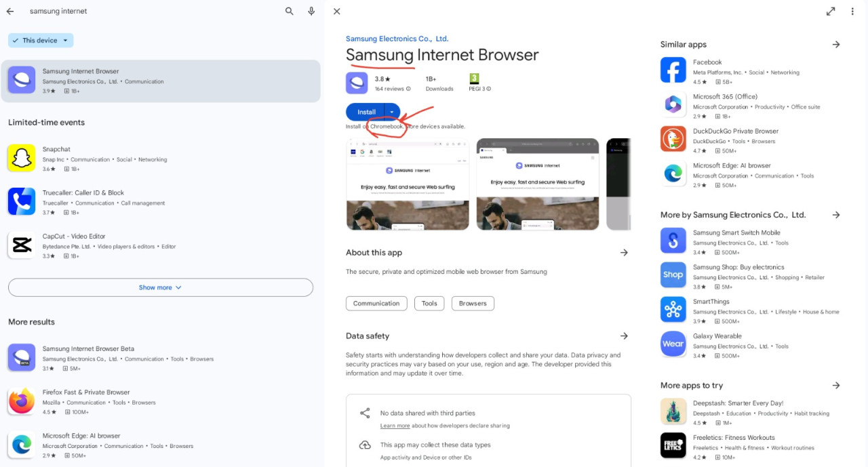
Task: Open the Freeletics app icon
Action: click(x=673, y=445)
